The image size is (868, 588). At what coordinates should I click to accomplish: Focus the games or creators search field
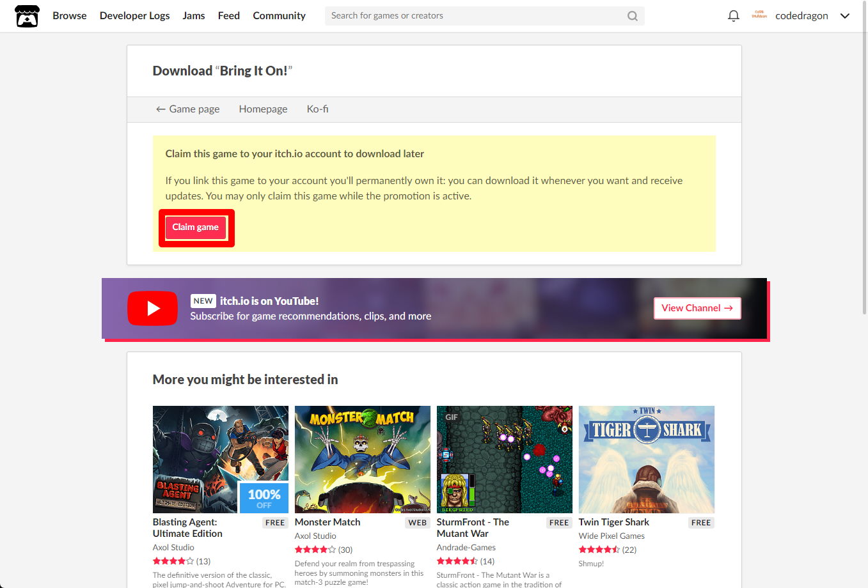click(485, 16)
